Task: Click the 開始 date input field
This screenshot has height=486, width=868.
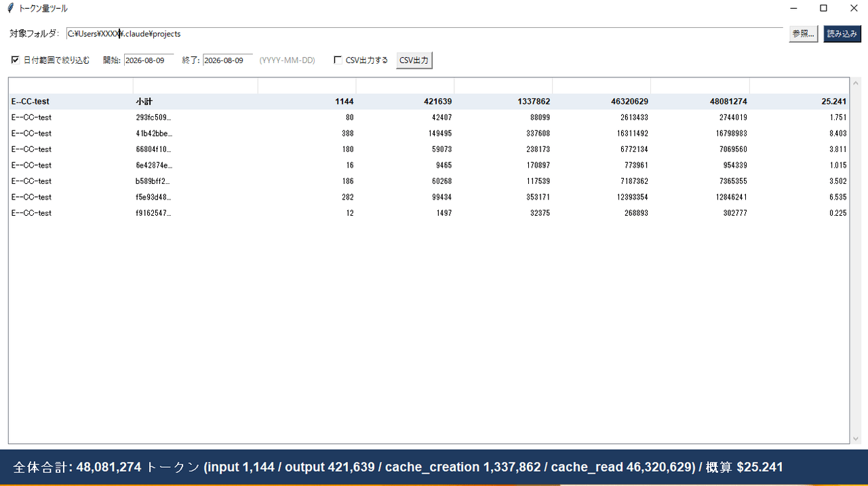Action: [149, 60]
